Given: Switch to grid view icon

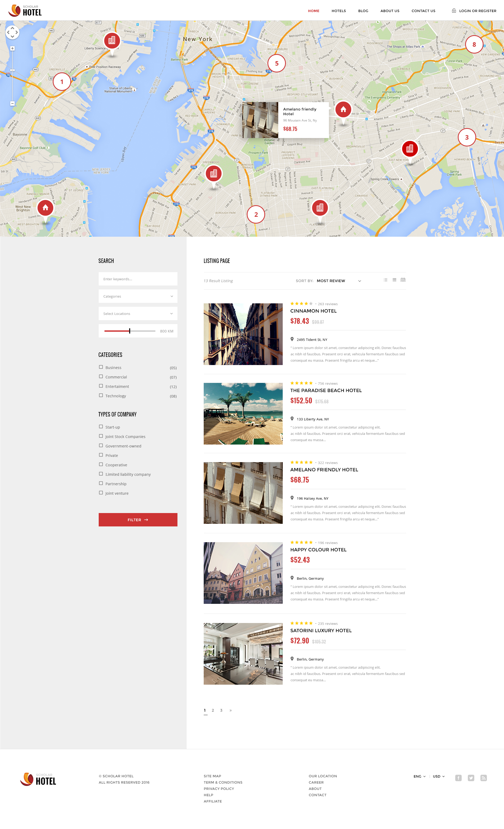Looking at the screenshot, I should coord(394,280).
